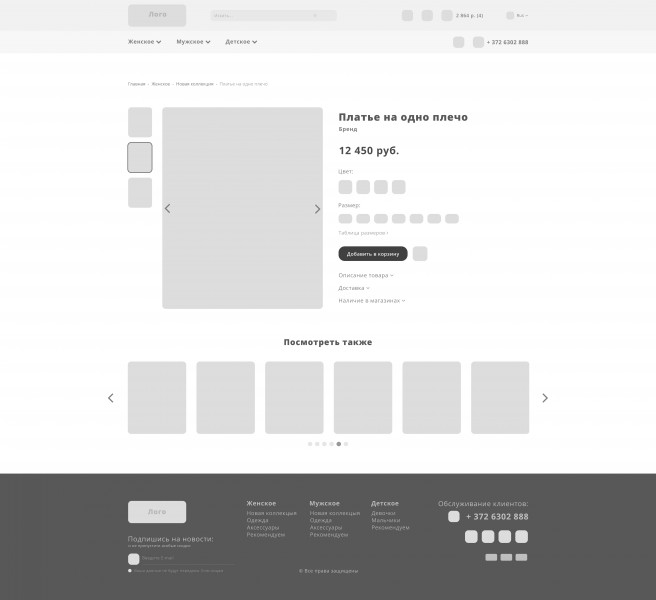
Task: Open the Женское dropdown menu
Action: (x=144, y=42)
